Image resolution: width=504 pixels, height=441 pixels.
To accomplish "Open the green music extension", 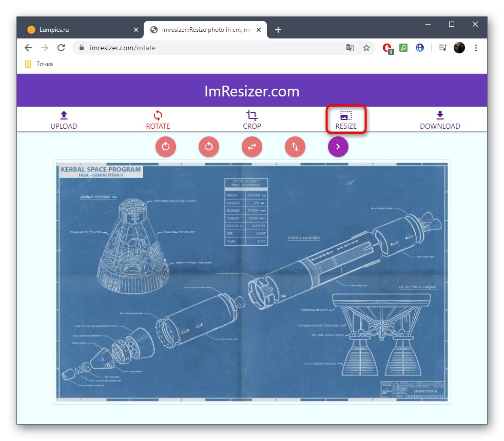I will (x=403, y=48).
